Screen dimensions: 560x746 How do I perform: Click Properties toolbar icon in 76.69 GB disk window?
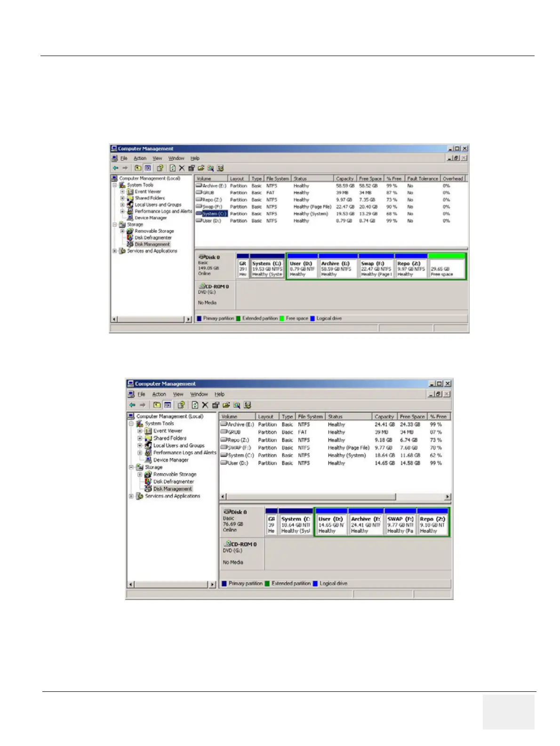[216, 405]
